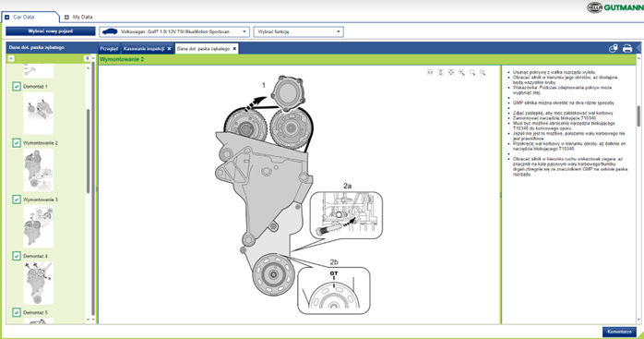The height and width of the screenshot is (339, 644).
Task: Click instruction 'GMP silnika można określić na dwa'
Action: 564,103
